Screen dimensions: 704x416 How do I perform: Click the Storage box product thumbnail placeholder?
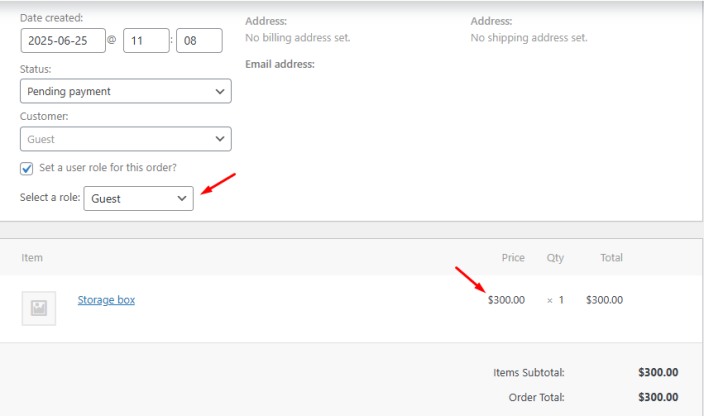pyautogui.click(x=39, y=308)
